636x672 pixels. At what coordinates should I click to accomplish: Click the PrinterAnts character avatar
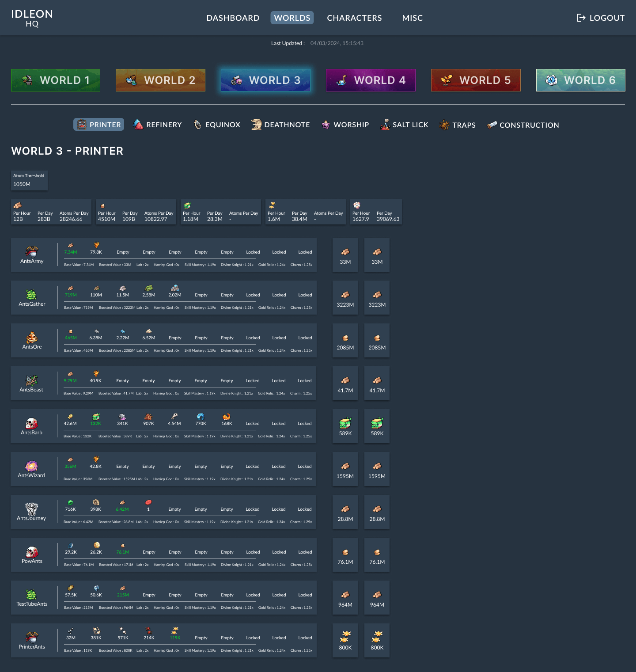(x=32, y=637)
